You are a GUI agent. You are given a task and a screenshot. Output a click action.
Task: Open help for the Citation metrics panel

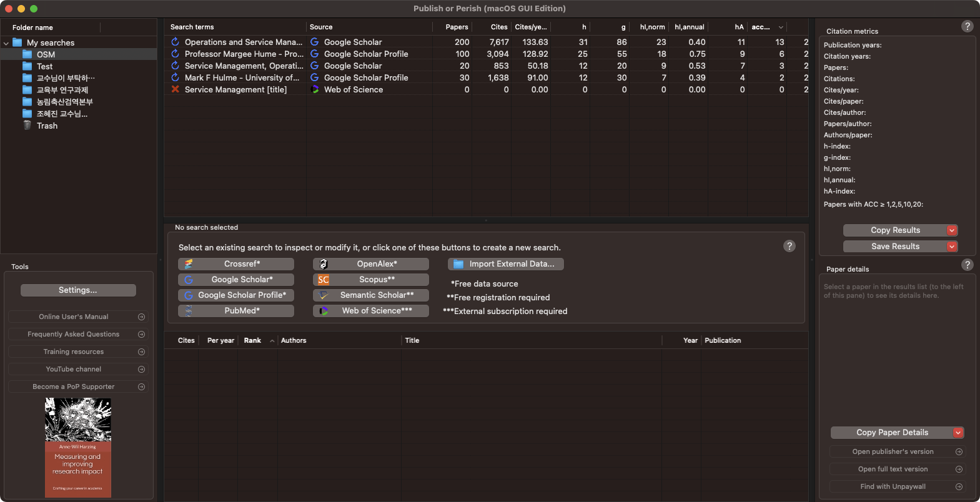[968, 26]
